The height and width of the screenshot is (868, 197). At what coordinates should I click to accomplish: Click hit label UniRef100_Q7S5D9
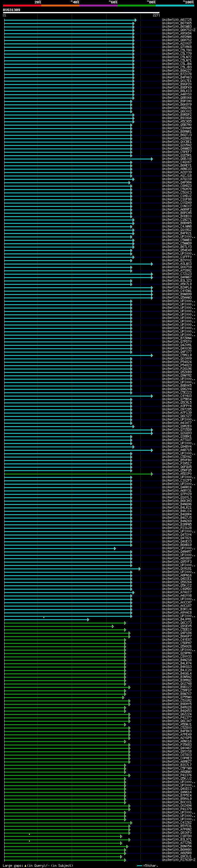[x=177, y=430]
